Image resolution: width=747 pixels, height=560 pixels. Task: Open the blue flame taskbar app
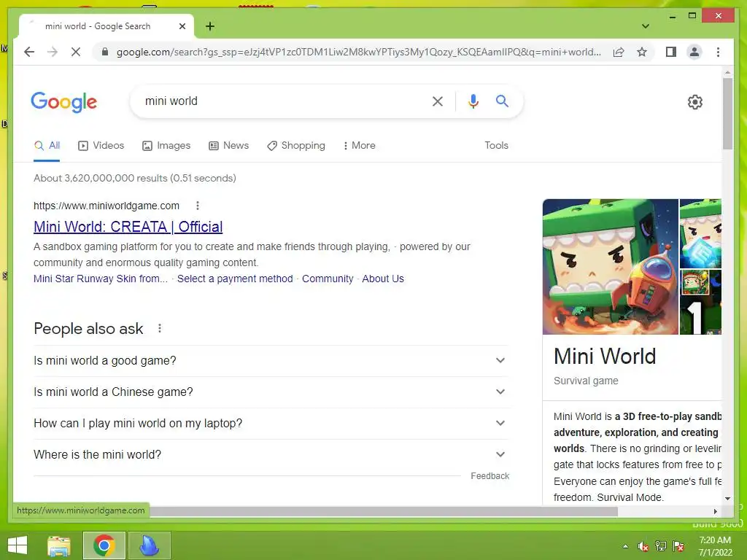[x=149, y=545]
